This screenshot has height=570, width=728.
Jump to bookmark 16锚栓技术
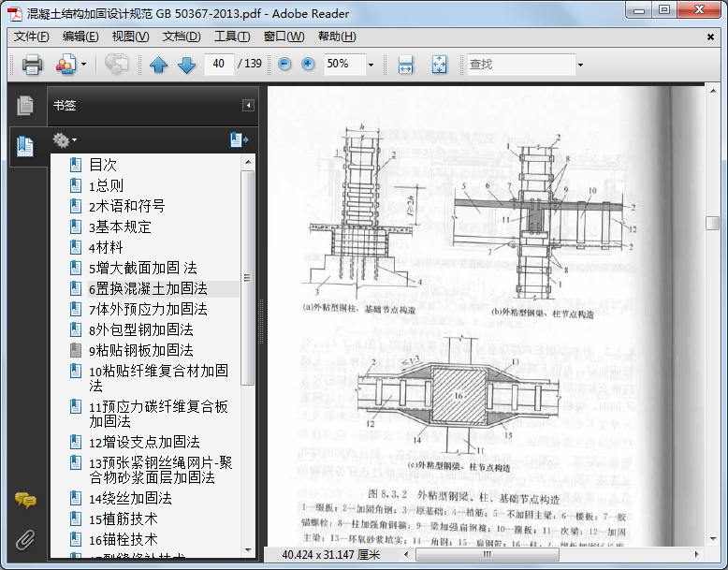click(x=124, y=540)
